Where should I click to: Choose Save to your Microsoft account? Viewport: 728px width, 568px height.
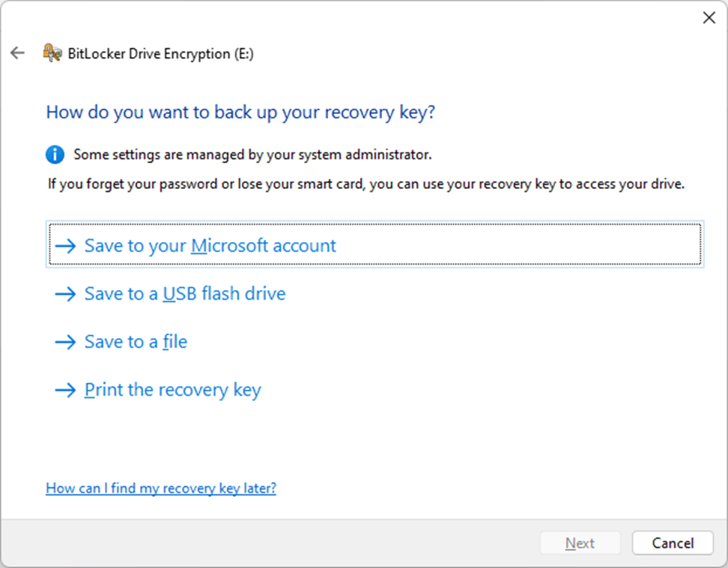[210, 246]
